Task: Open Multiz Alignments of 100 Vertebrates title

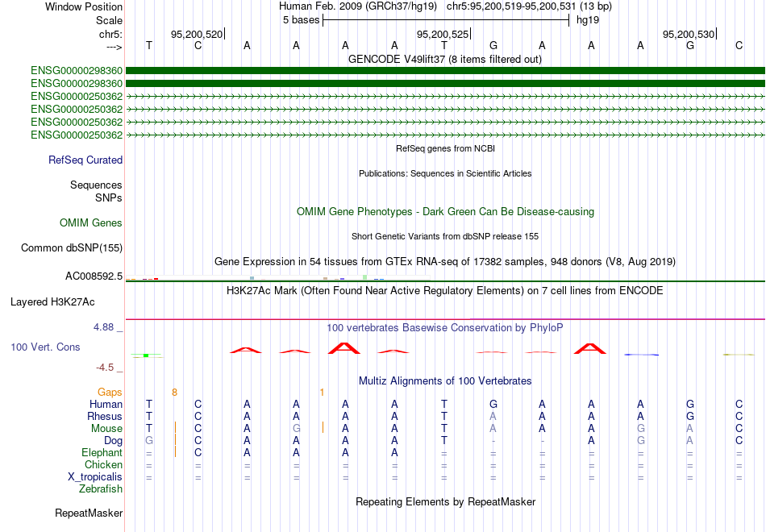Action: tap(445, 381)
